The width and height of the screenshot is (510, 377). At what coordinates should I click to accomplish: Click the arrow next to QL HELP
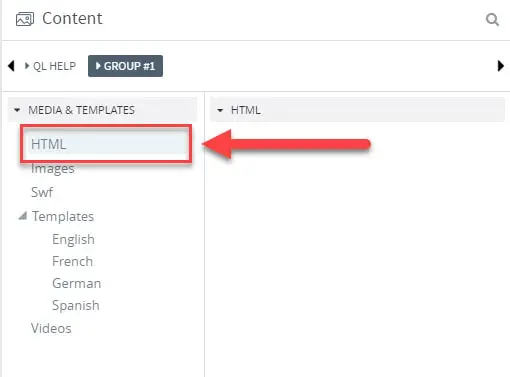27,66
